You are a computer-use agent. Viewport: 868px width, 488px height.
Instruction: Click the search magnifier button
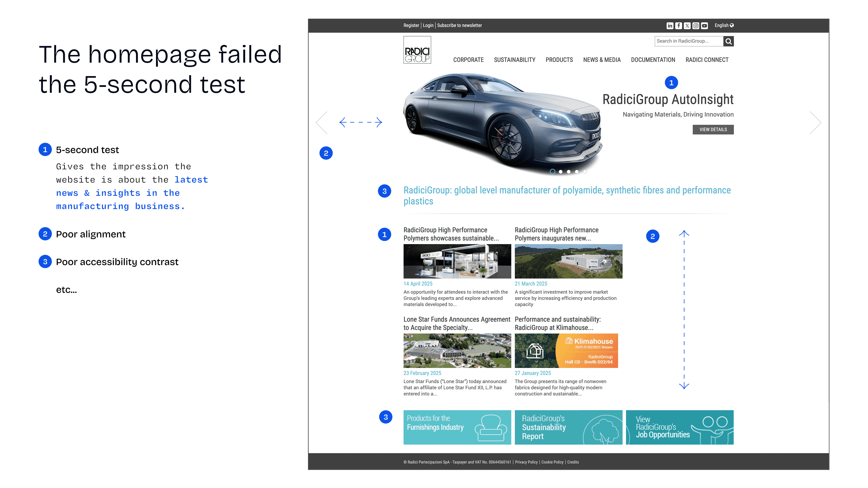(728, 41)
